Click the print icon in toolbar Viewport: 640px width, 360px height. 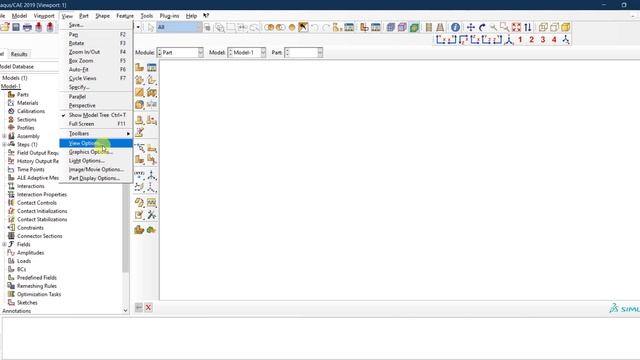point(27,27)
